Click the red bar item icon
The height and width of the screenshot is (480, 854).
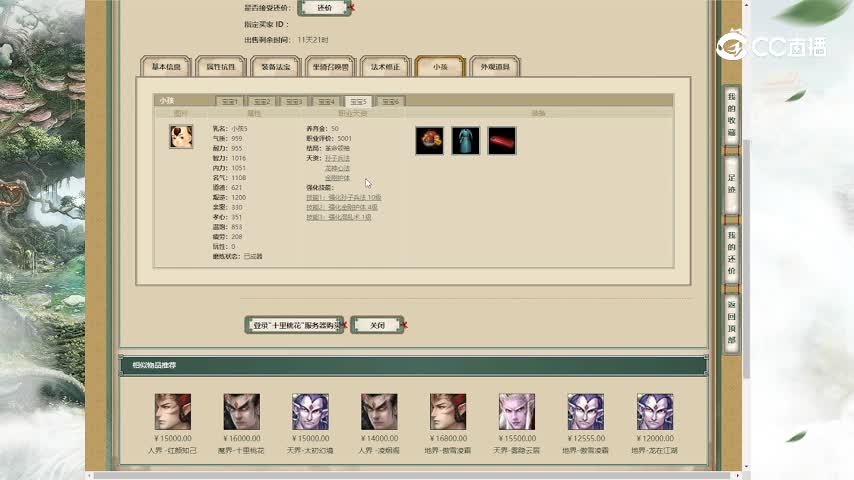502,141
